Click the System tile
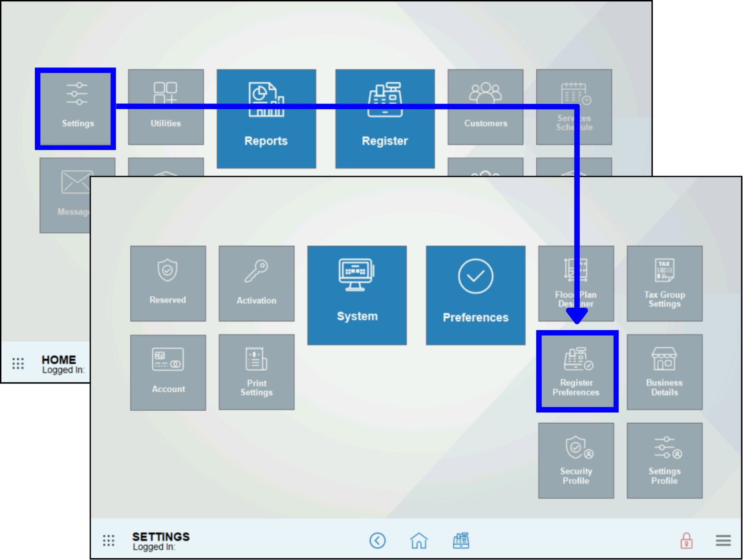The image size is (743, 560). pyautogui.click(x=357, y=295)
